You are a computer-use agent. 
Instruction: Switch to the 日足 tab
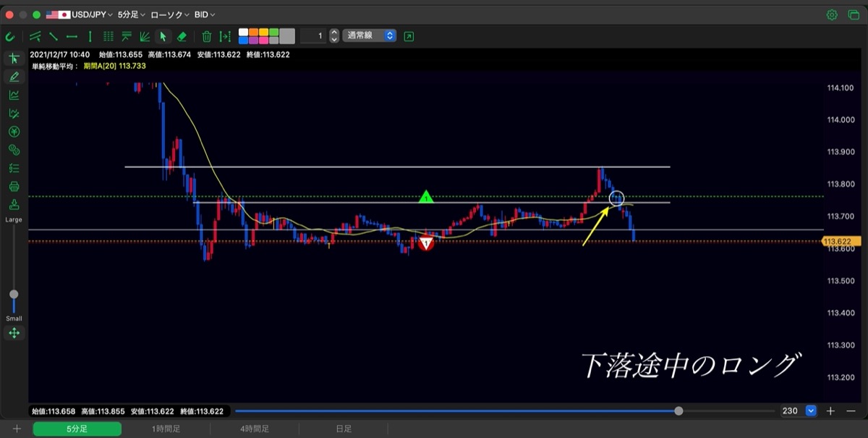point(343,429)
